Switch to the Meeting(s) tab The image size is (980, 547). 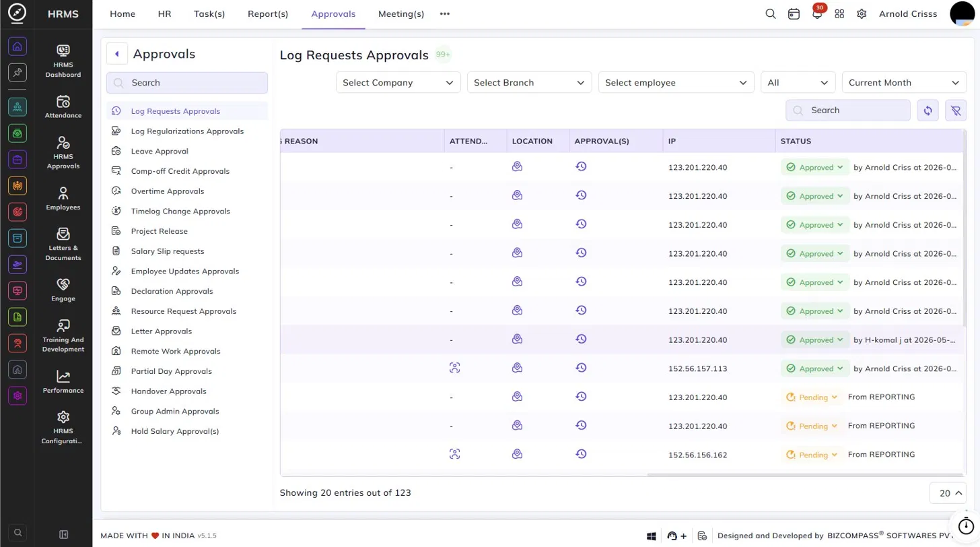tap(401, 14)
